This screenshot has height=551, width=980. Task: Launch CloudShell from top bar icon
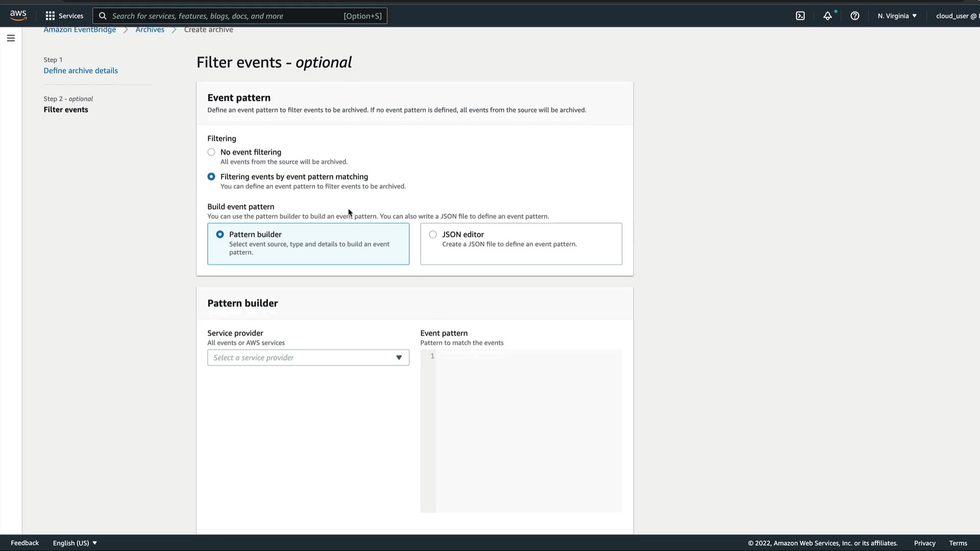click(800, 16)
